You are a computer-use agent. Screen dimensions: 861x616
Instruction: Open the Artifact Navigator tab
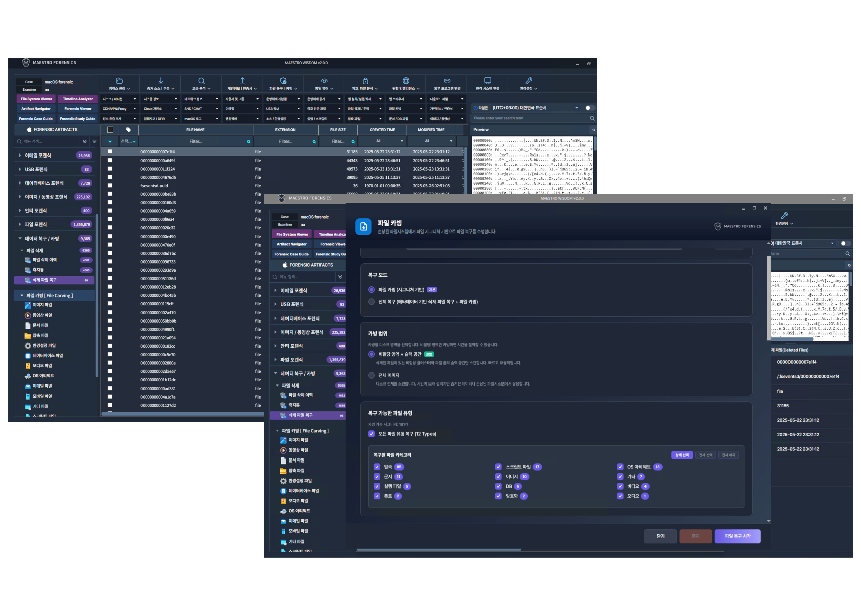click(36, 109)
